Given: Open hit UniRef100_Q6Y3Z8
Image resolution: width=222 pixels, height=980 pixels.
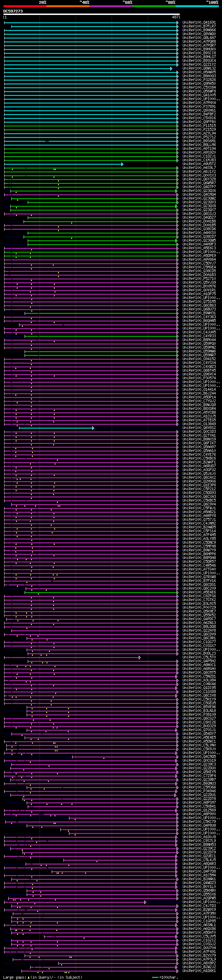Looking at the screenshot, I should tap(199, 179).
